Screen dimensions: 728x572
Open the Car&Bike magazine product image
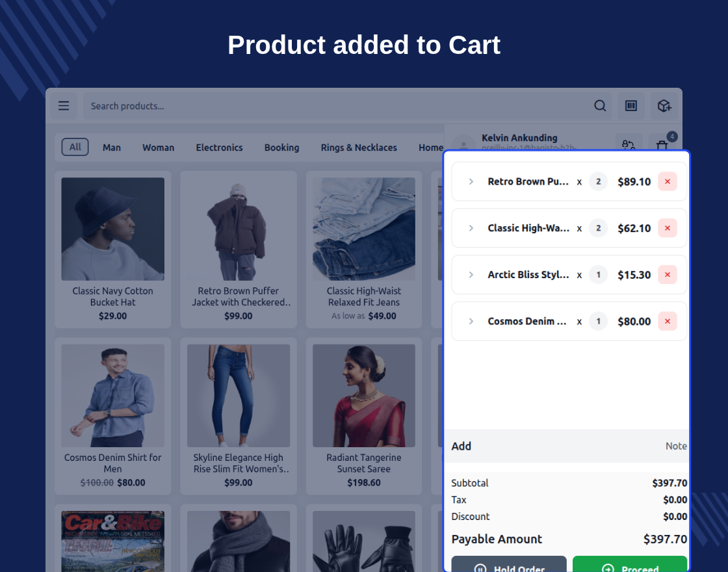[x=113, y=541]
